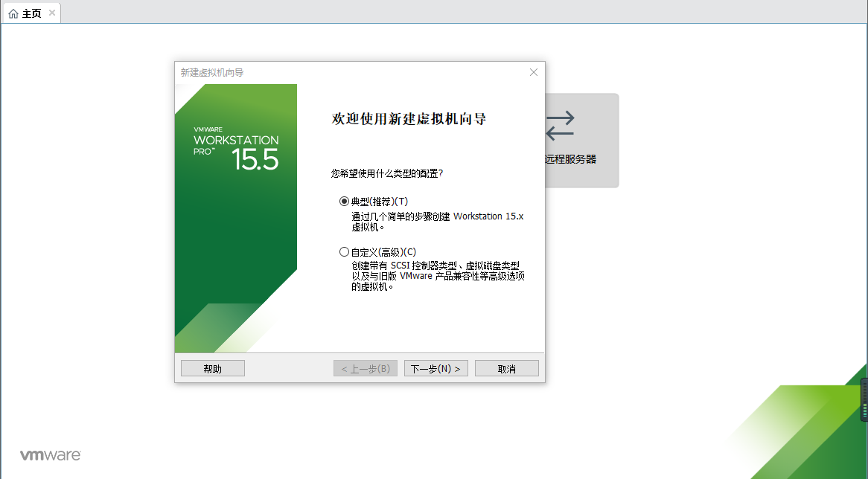The width and height of the screenshot is (868, 479).
Task: Click the 下一步(N) button
Action: point(435,368)
